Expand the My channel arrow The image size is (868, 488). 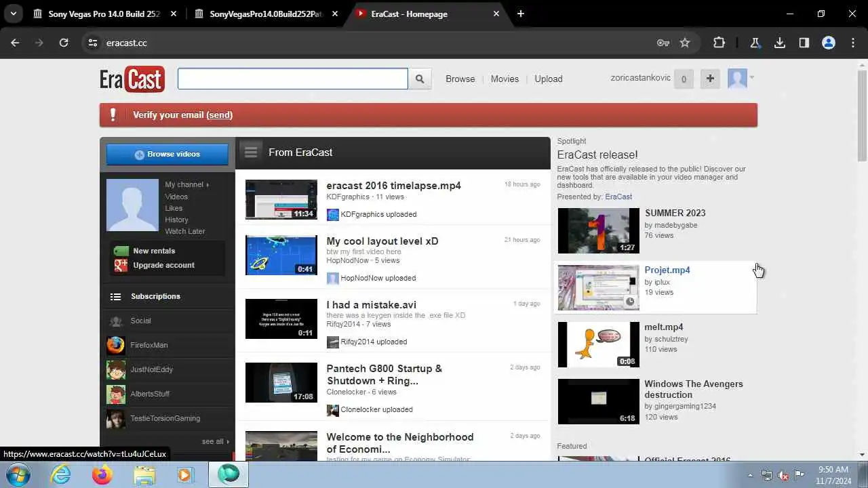[208, 184]
